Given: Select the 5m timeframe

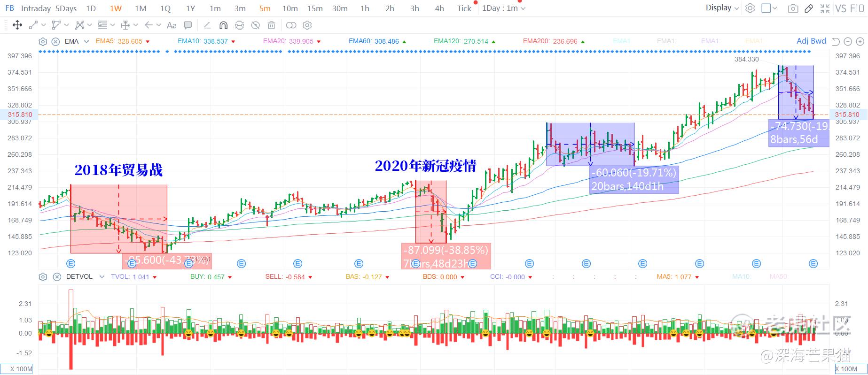Looking at the screenshot, I should (265, 8).
